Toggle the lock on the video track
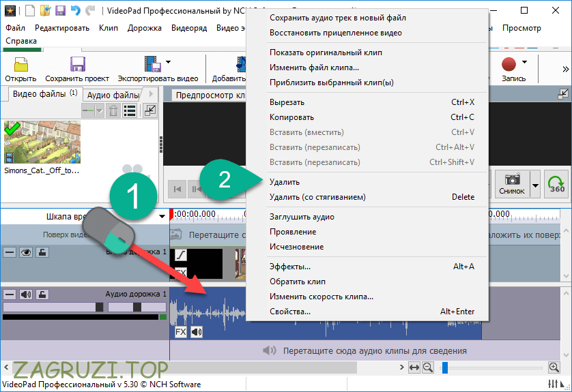The height and width of the screenshot is (392, 572). pyautogui.click(x=42, y=252)
